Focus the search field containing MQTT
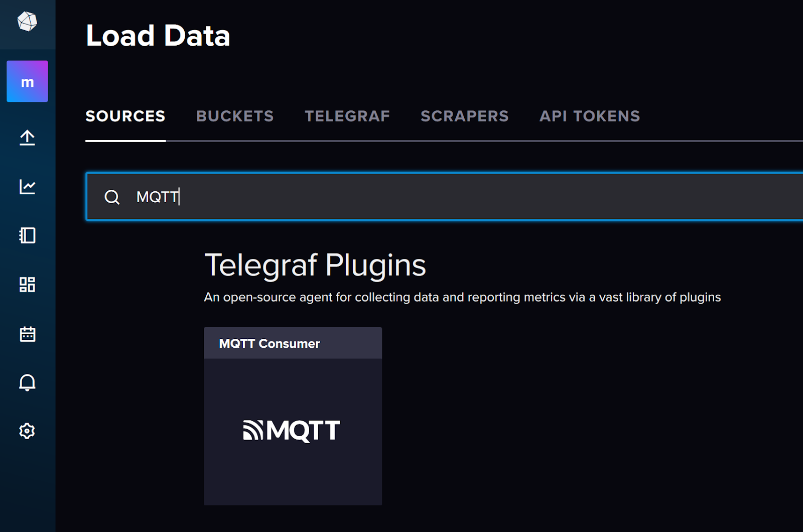The height and width of the screenshot is (532, 803). tap(445, 197)
